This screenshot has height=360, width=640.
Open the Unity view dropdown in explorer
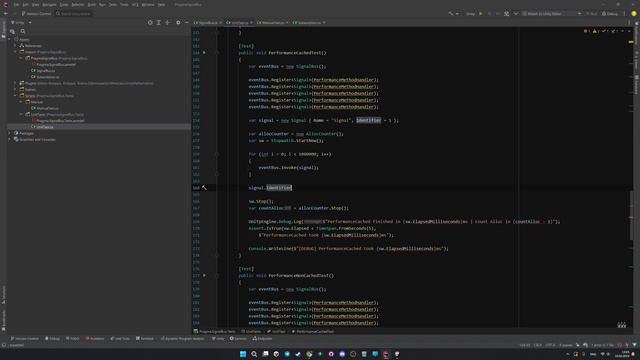[21, 22]
